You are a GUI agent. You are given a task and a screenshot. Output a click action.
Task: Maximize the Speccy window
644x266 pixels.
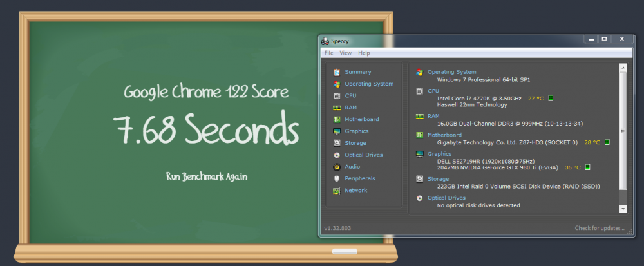604,39
